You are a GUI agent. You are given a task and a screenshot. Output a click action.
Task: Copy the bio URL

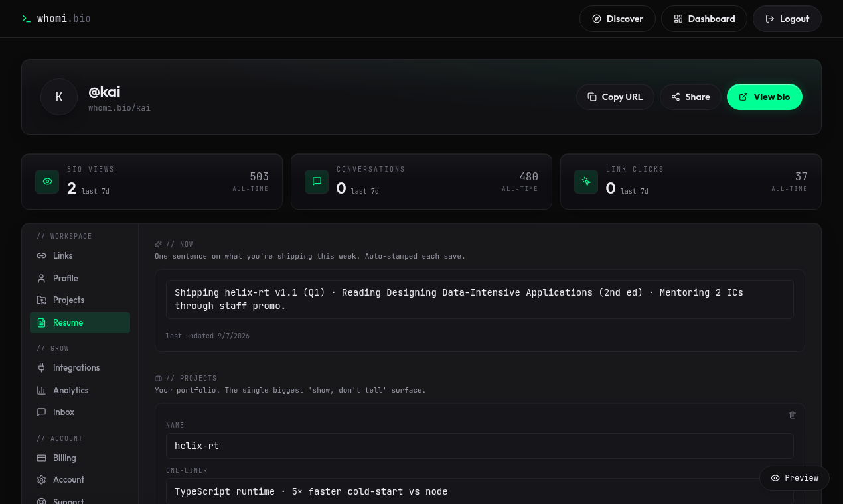point(615,97)
